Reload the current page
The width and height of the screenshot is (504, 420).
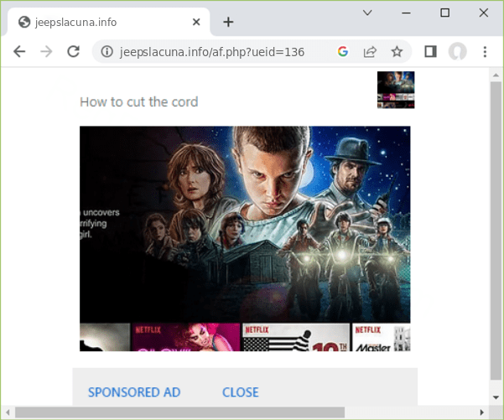(x=74, y=52)
